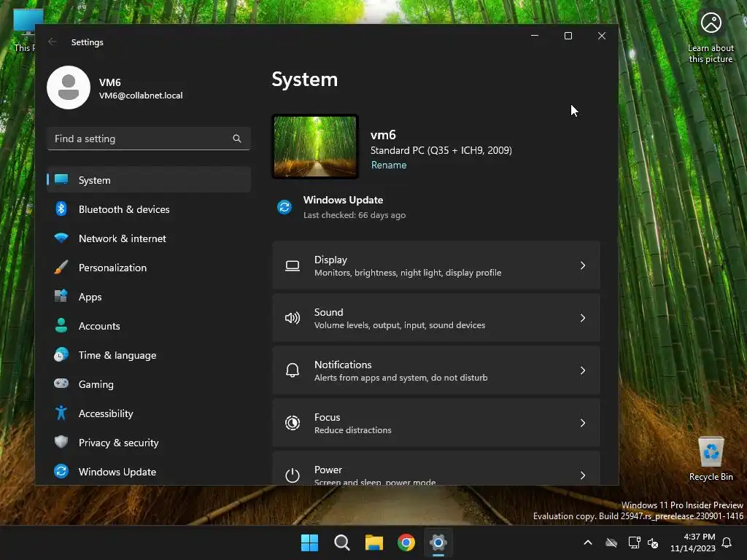Click the Accounts person icon
The width and height of the screenshot is (747, 560).
(x=61, y=325)
